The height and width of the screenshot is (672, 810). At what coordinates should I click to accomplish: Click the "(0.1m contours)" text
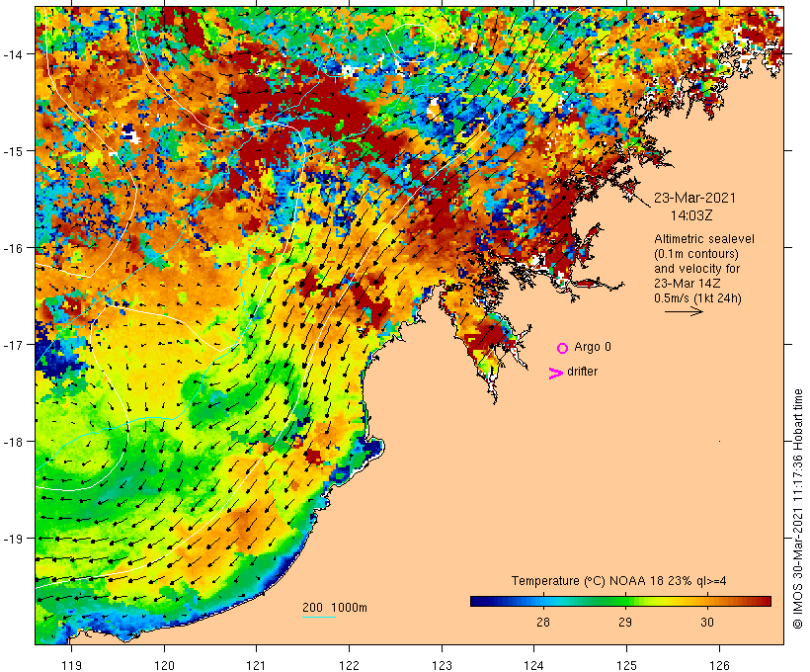tap(696, 254)
